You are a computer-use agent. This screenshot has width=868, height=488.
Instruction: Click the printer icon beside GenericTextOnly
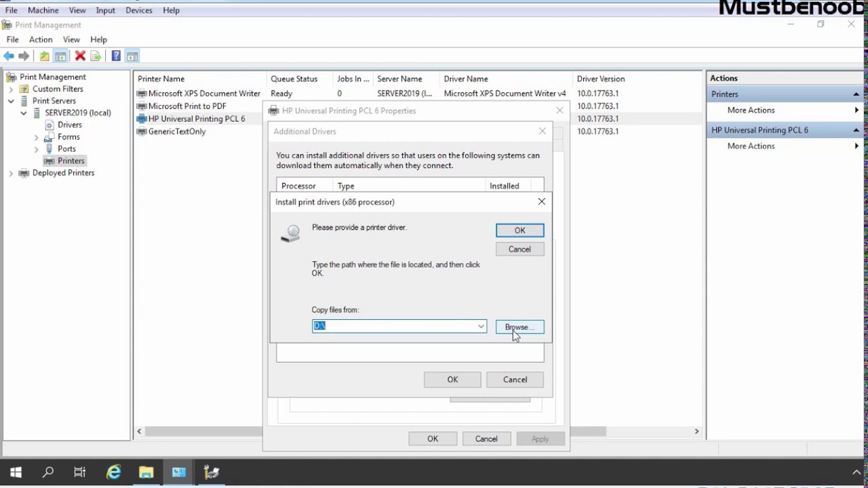point(142,131)
